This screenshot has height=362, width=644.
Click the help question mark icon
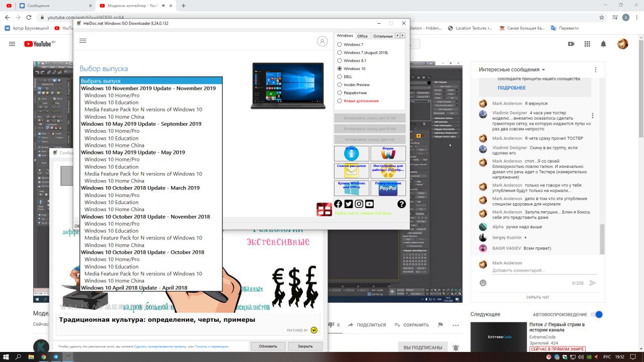401,204
